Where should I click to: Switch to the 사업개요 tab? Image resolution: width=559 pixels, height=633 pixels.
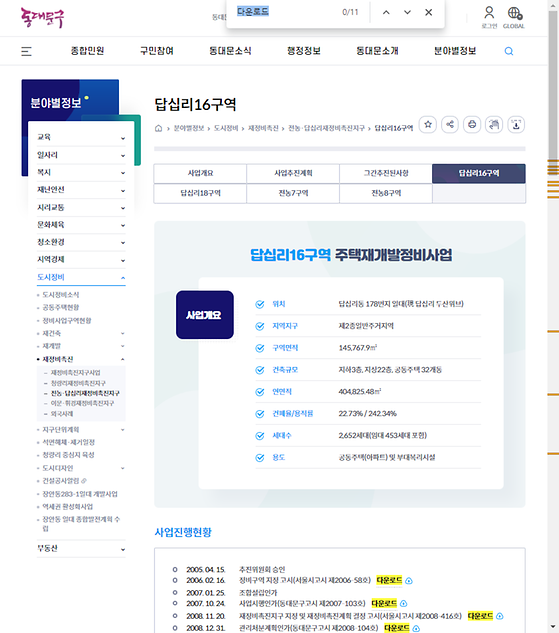(x=200, y=173)
